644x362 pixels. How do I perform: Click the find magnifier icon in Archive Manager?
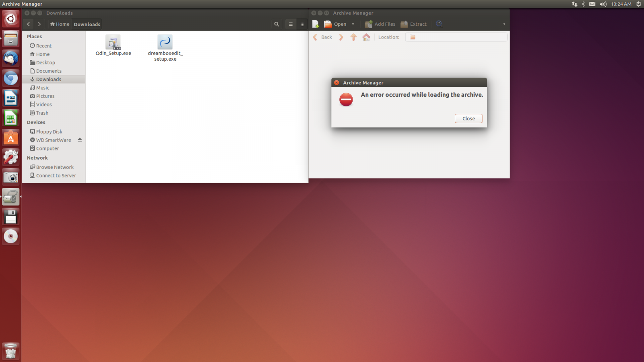pos(439,24)
